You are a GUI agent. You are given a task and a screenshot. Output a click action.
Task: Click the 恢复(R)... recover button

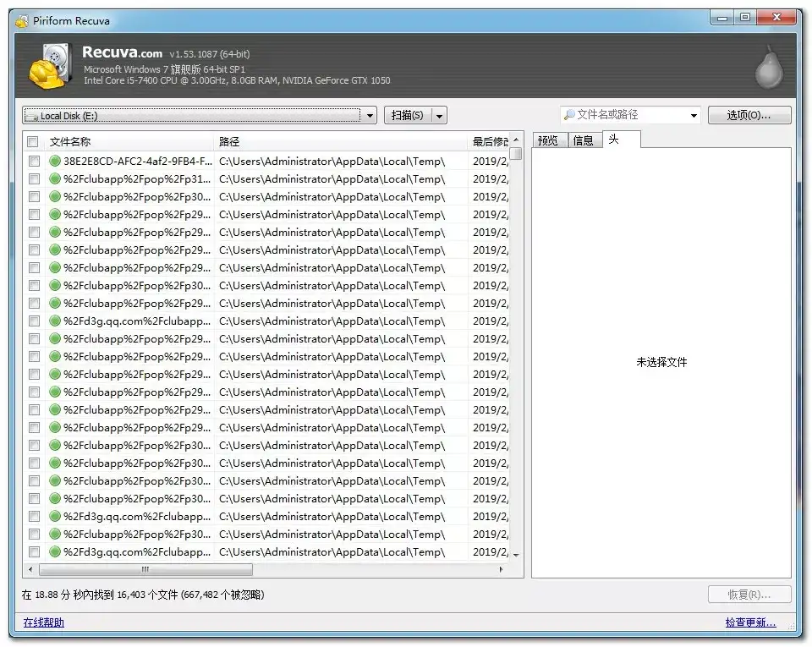pos(749,595)
